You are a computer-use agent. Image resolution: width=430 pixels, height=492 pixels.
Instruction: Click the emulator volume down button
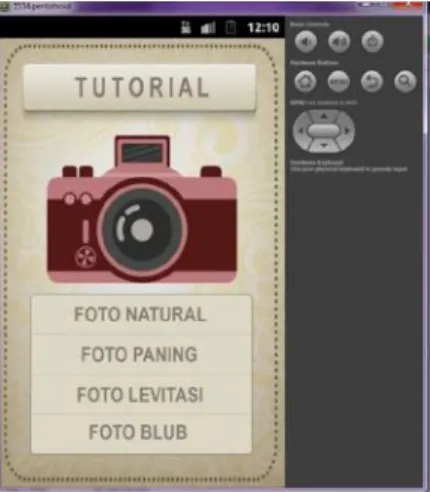click(x=306, y=41)
